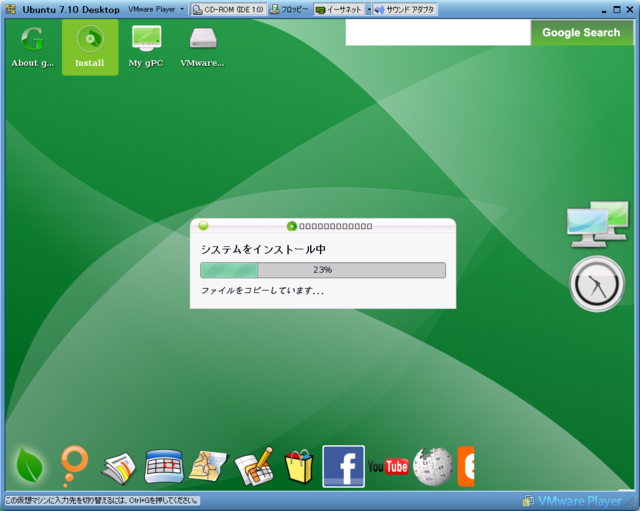
Task: Open the spreadsheet with pencil dock icon
Action: [x=254, y=466]
